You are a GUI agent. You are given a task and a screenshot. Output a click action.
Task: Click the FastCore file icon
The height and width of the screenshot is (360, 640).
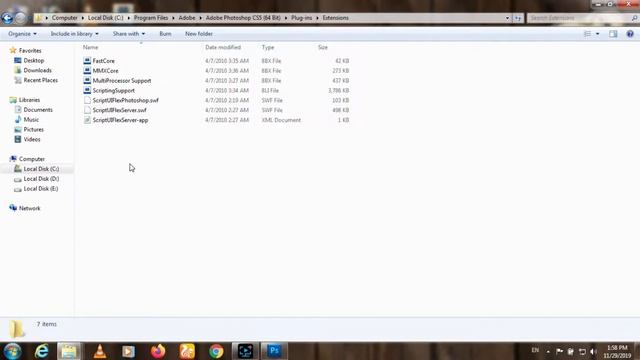87,60
